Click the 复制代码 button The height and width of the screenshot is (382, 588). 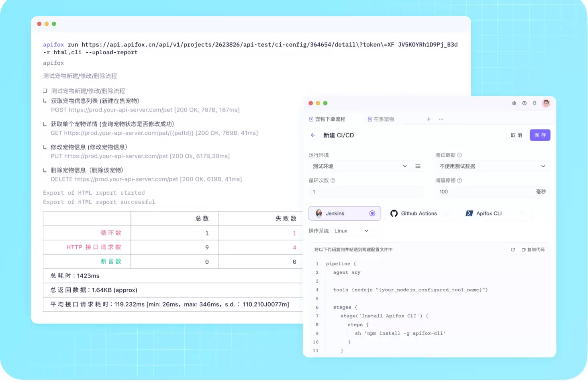(x=533, y=250)
